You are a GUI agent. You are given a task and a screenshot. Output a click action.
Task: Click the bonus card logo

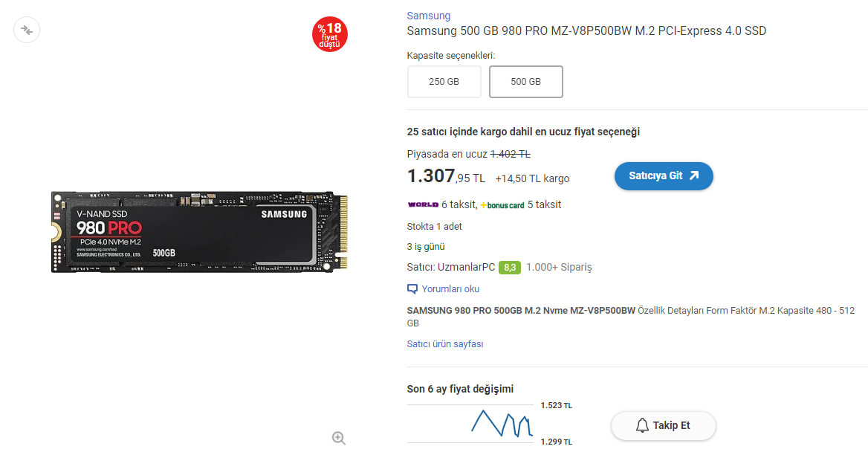coord(502,205)
